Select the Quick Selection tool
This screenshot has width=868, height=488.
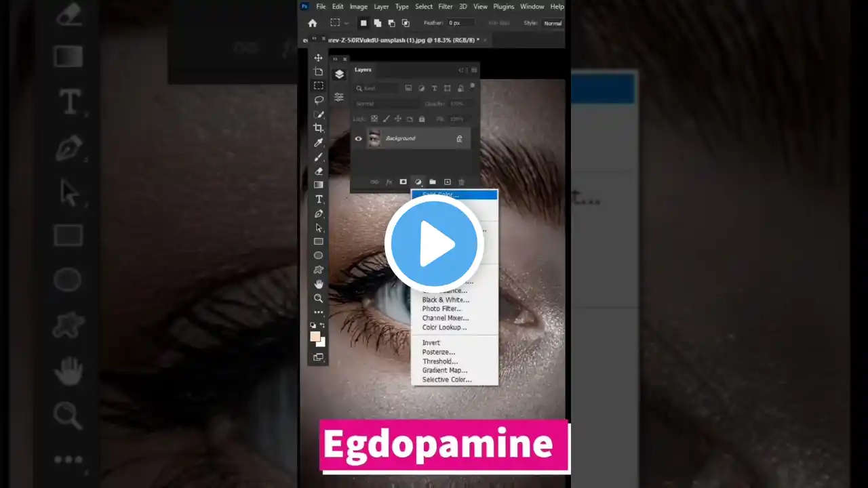(x=318, y=114)
